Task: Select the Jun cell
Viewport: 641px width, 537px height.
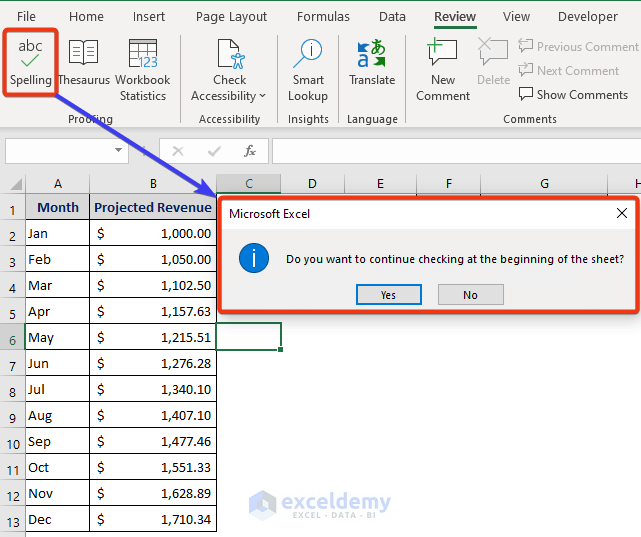Action: [58, 363]
